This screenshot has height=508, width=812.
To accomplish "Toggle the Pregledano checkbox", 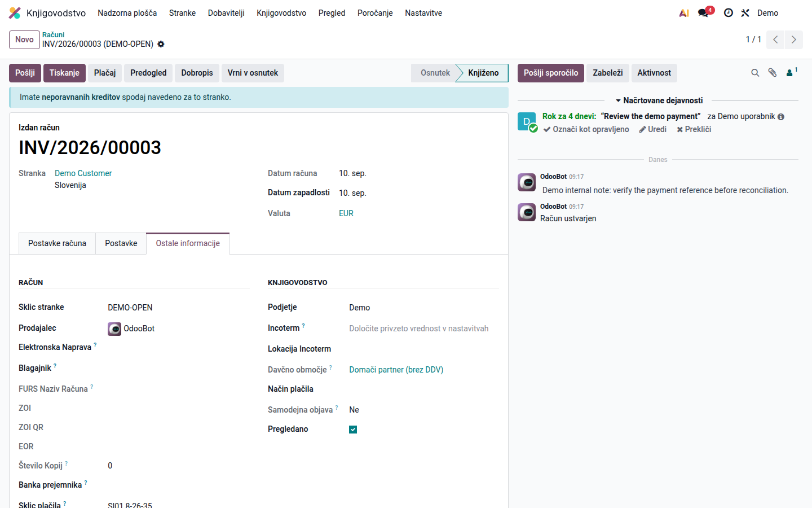I will tap(353, 430).
